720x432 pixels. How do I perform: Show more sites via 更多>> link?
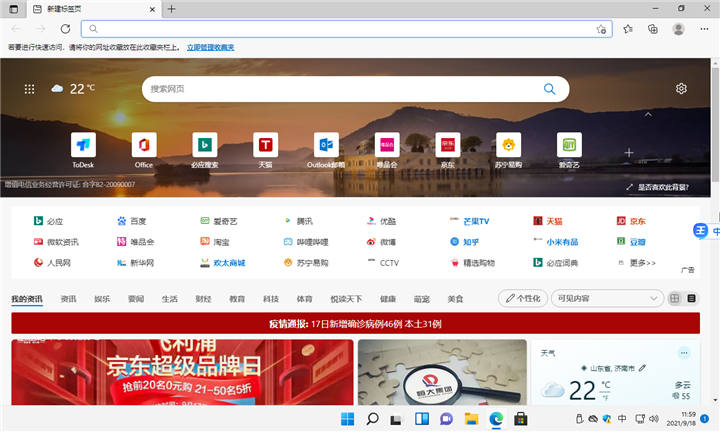[x=642, y=263]
